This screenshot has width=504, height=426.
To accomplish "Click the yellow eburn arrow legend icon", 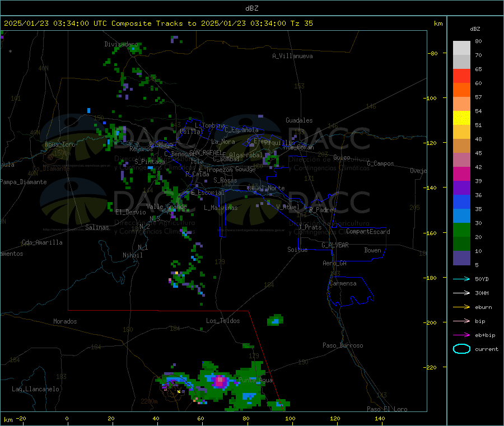I will [461, 307].
